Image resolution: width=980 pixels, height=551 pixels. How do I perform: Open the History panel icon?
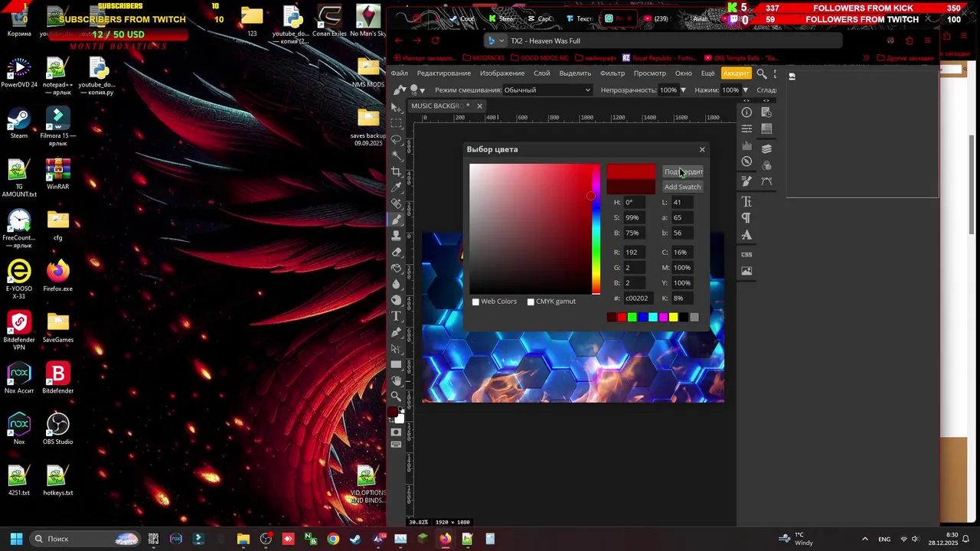pyautogui.click(x=766, y=112)
